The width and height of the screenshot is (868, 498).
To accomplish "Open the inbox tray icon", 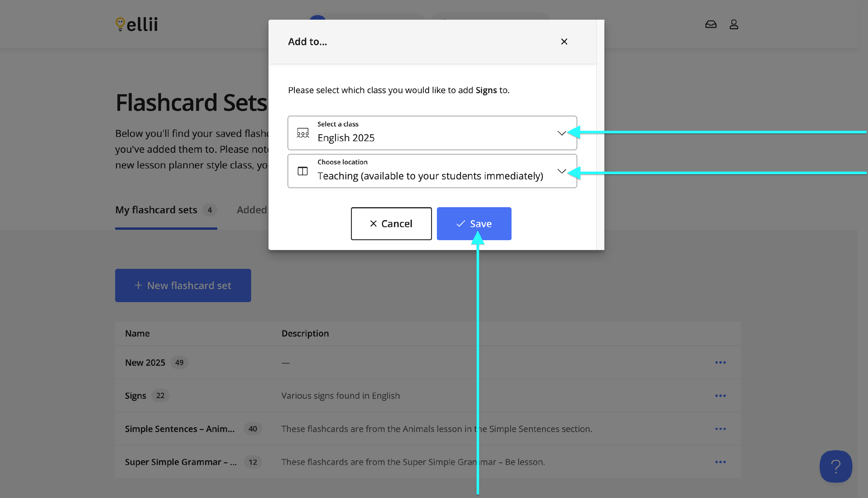I will [711, 24].
